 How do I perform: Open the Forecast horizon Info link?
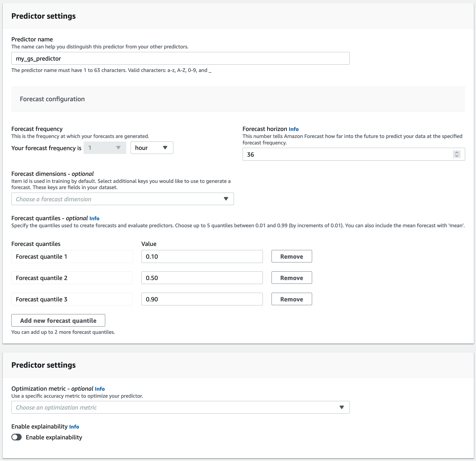(x=294, y=129)
